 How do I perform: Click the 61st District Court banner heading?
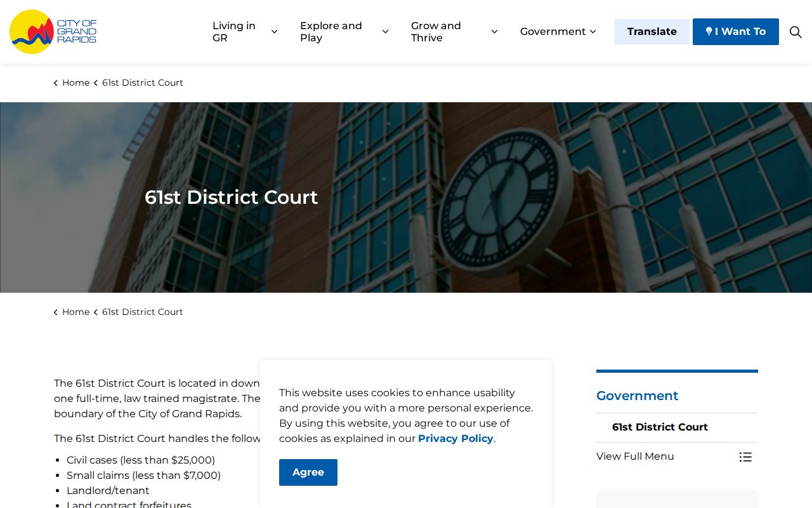click(231, 197)
